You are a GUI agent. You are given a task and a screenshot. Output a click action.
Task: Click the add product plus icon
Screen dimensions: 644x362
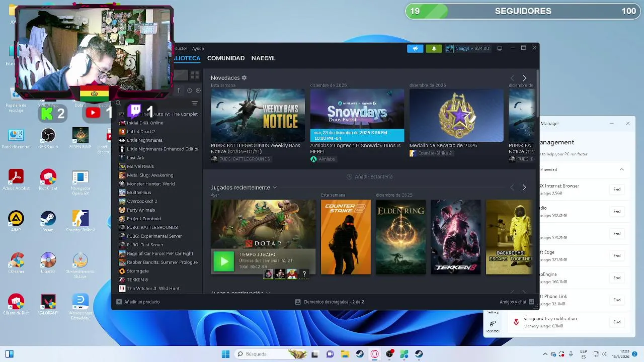(x=119, y=302)
